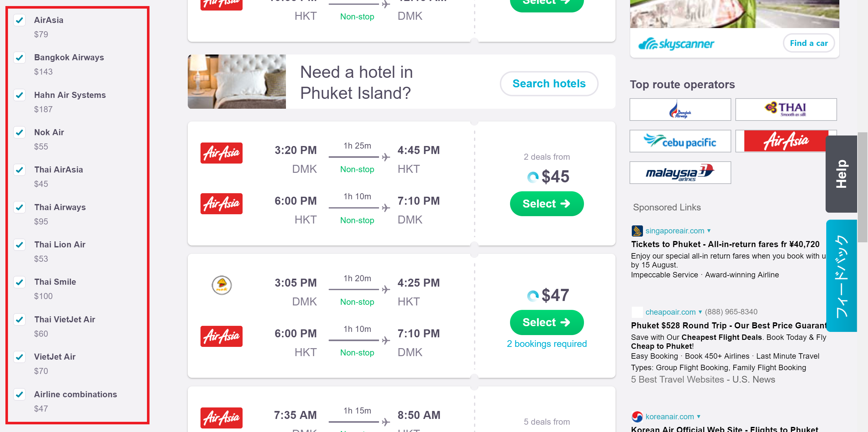Select the $45 AirAsia flight deal

[x=547, y=204]
